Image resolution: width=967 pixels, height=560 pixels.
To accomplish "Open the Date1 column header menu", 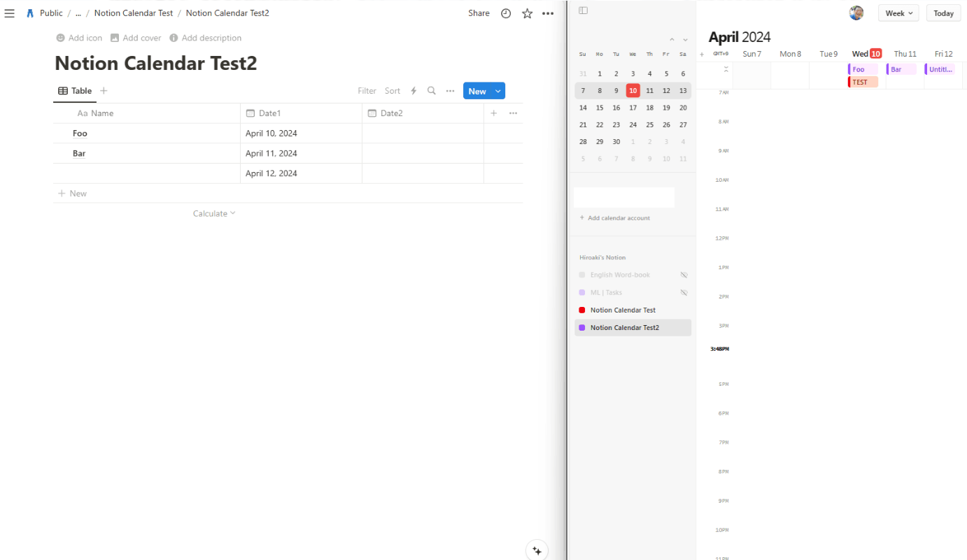I will [301, 113].
